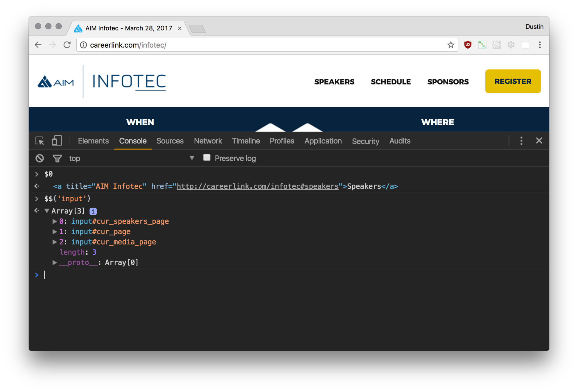Viewport: 578px width, 392px height.
Task: Open the SCHEDULE navigation link
Action: (x=391, y=82)
